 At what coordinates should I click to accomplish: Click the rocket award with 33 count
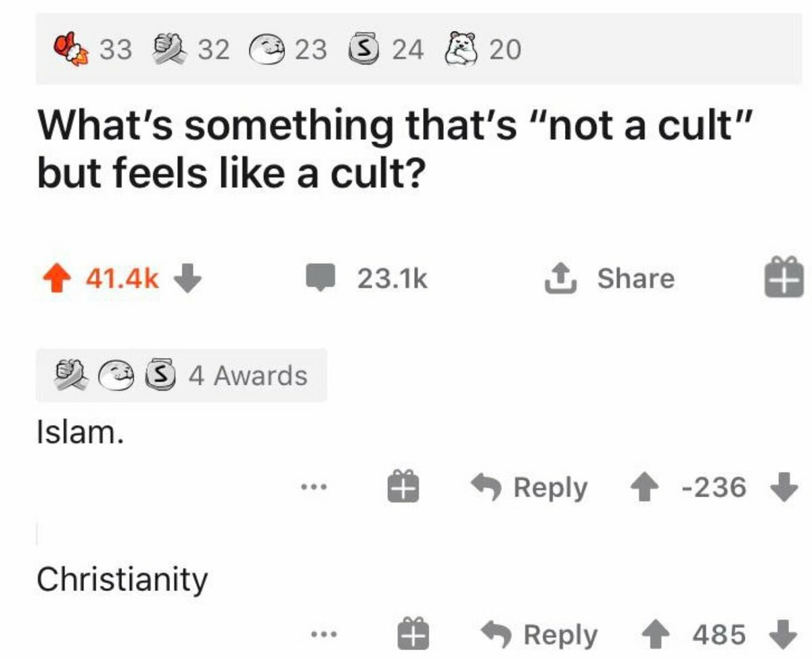(x=70, y=49)
